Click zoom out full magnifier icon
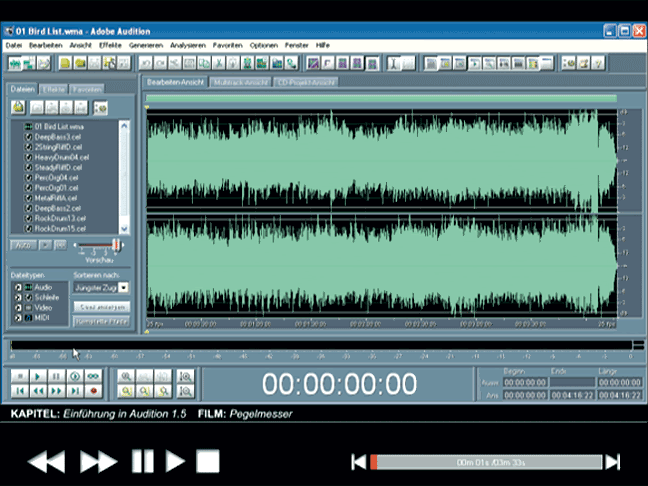 point(163,376)
